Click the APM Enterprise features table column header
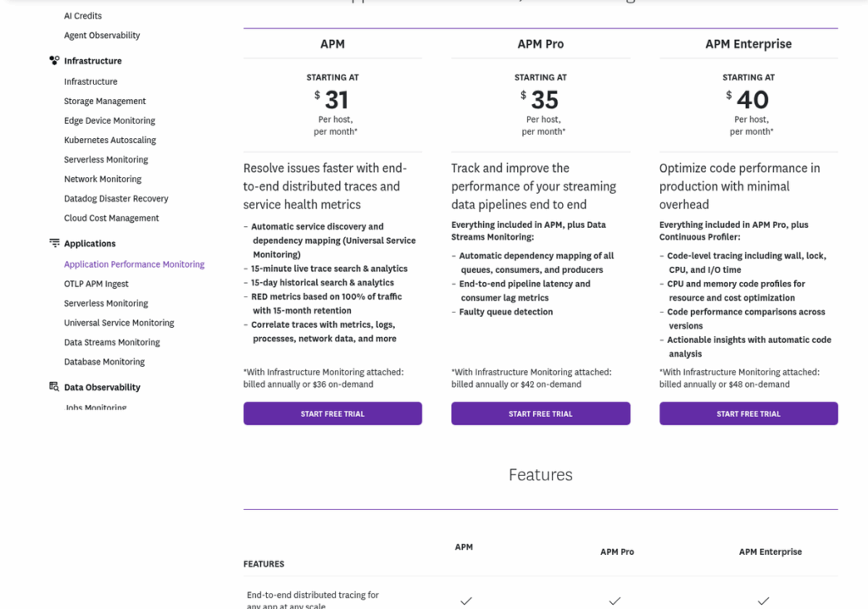Image resolution: width=868 pixels, height=609 pixels. (771, 551)
